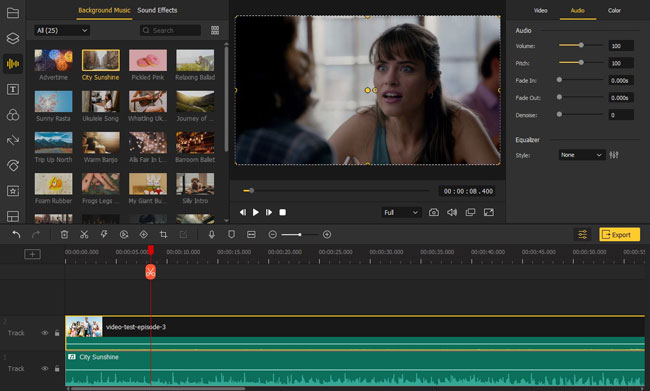Stop the preview playback

[x=283, y=212]
